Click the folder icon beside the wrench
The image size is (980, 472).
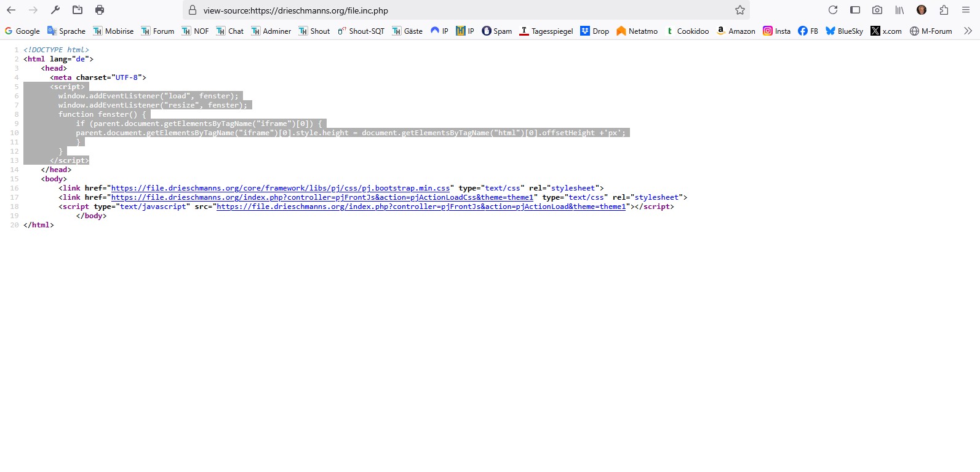(x=78, y=10)
